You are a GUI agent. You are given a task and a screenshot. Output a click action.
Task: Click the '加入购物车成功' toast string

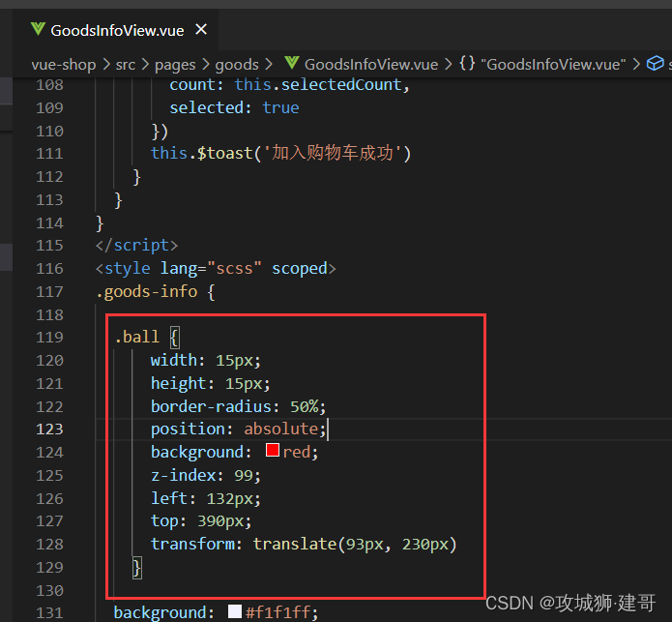[333, 153]
